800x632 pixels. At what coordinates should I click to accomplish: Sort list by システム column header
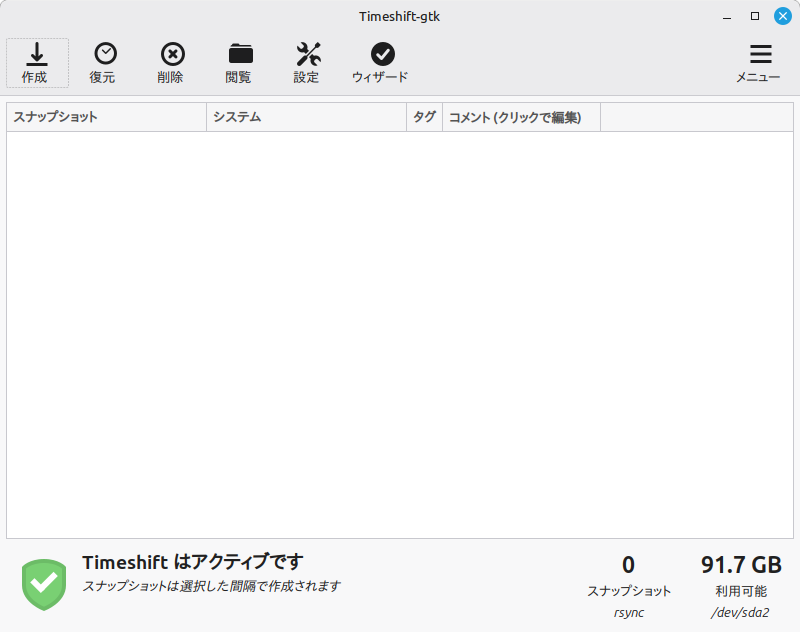pos(306,117)
